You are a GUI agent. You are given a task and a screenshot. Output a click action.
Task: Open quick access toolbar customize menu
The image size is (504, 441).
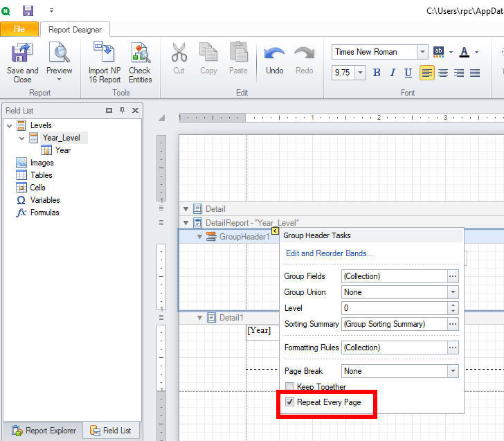[51, 10]
